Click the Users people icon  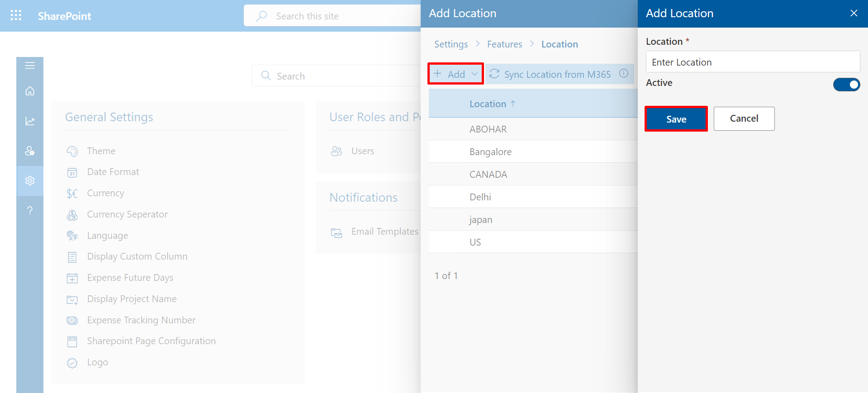[337, 151]
